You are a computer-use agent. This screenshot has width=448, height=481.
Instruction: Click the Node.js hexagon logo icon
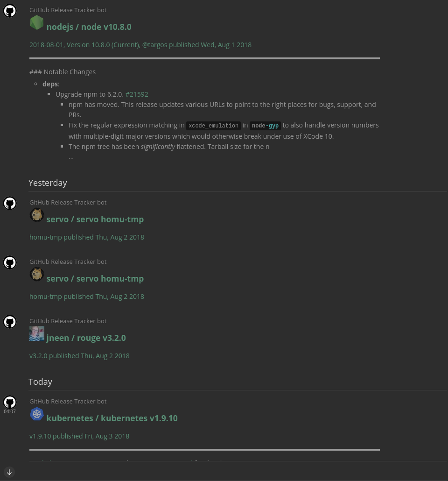(37, 22)
